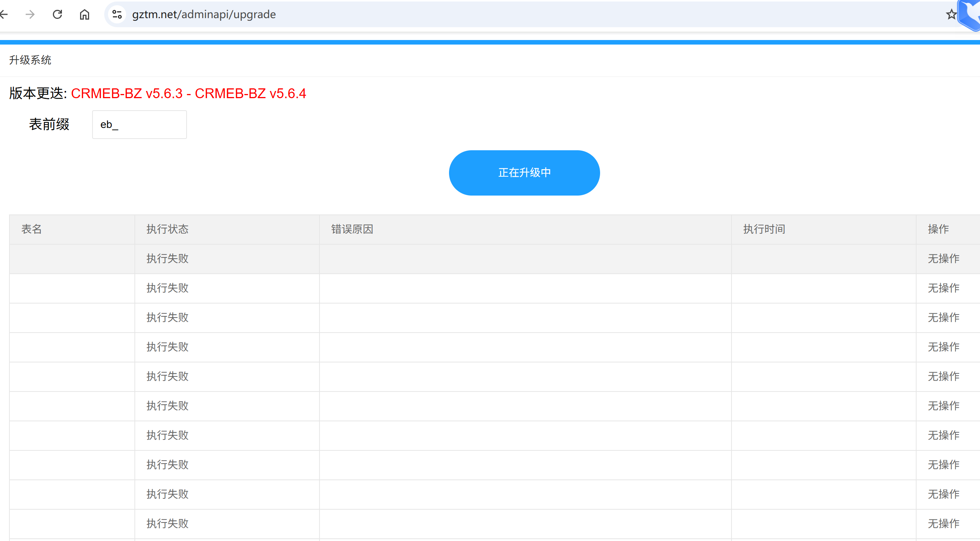Click the browser forward arrow
The width and height of the screenshot is (980, 541).
(30, 14)
